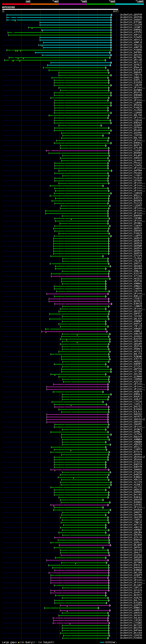Select the label UniRef100_B6TR82
Viewport: 146px width, 644px height.
tap(131, 58)
